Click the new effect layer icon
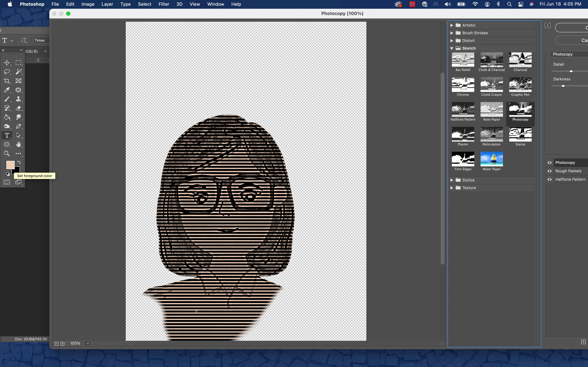 (583, 342)
